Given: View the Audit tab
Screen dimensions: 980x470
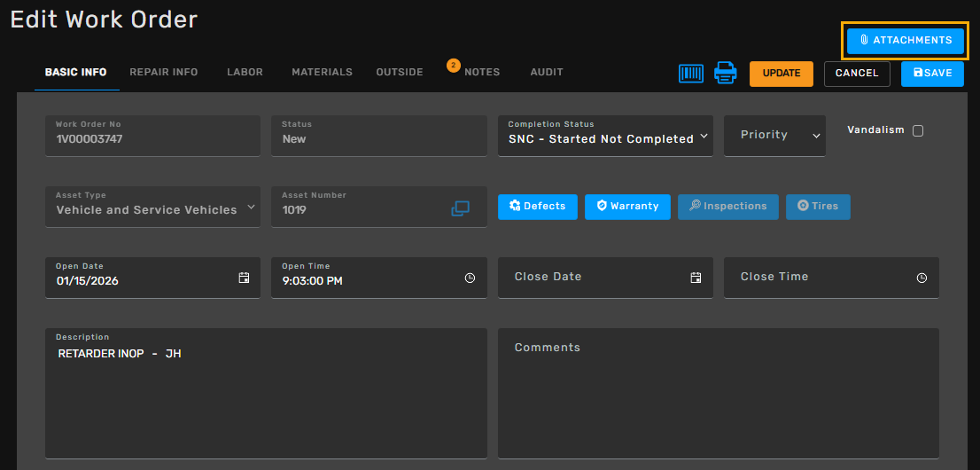Looking at the screenshot, I should tap(547, 73).
